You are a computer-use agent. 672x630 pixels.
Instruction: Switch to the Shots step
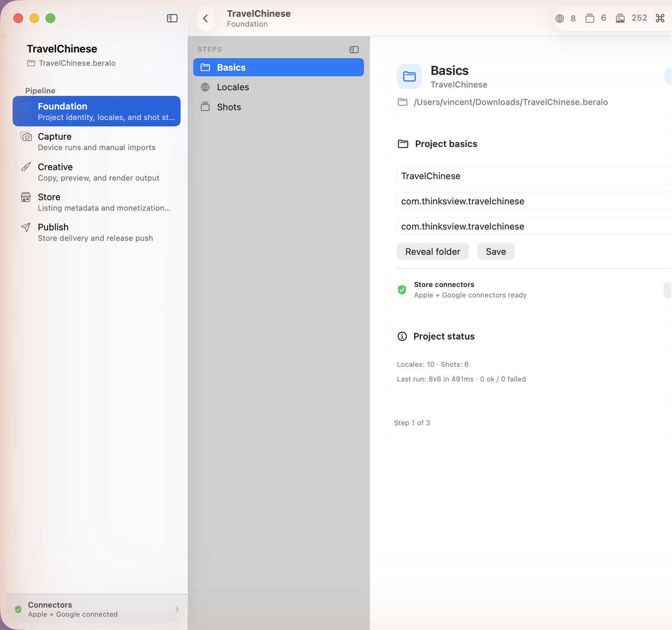click(279, 107)
